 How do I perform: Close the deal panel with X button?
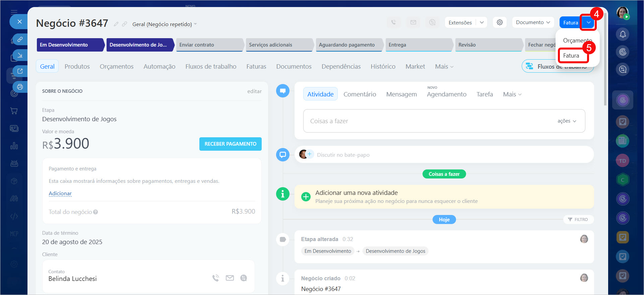(x=20, y=22)
